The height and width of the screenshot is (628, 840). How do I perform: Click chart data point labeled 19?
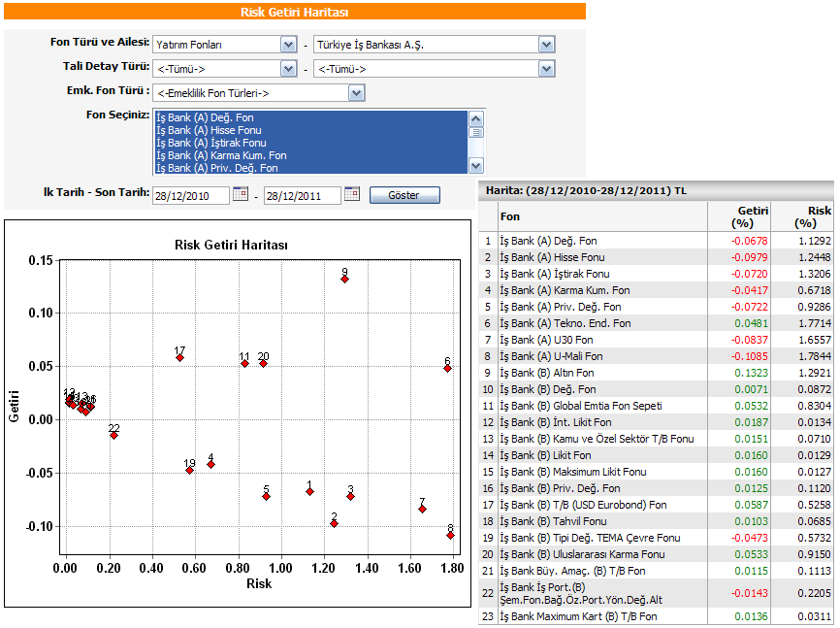(x=190, y=471)
